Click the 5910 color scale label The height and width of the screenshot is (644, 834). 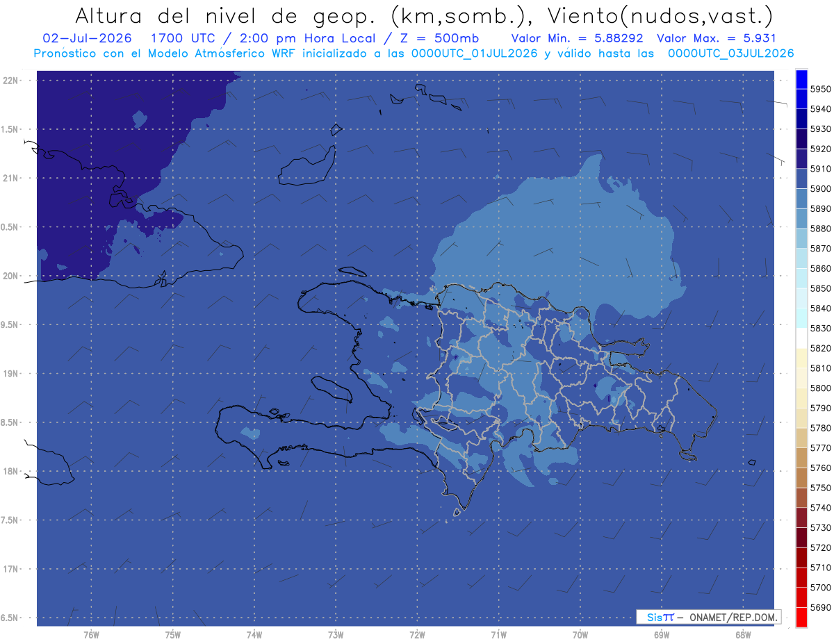tap(820, 169)
